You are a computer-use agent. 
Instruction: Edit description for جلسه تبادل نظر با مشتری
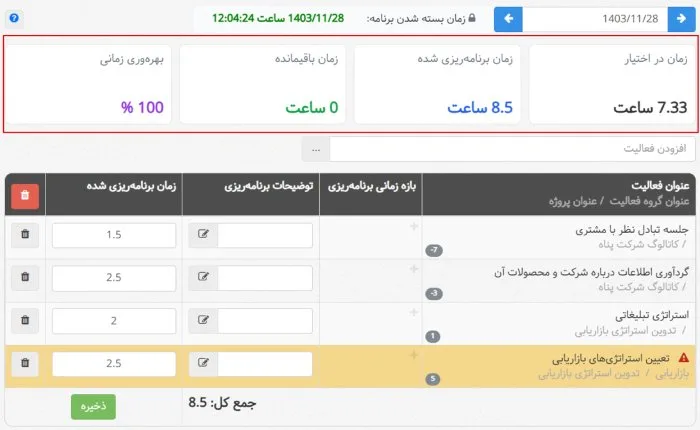click(203, 235)
